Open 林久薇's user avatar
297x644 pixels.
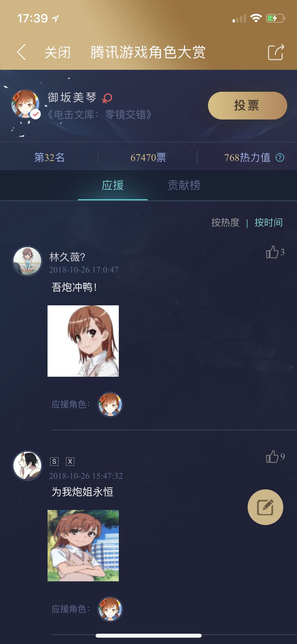coord(27,261)
